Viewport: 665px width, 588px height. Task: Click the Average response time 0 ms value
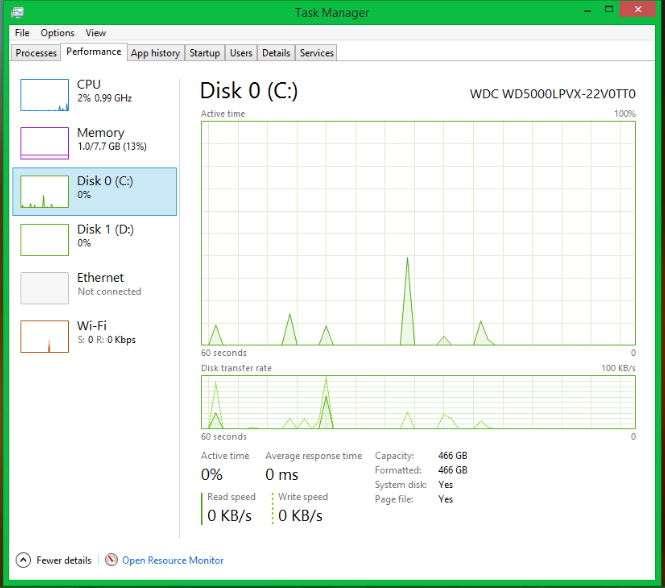pyautogui.click(x=282, y=475)
